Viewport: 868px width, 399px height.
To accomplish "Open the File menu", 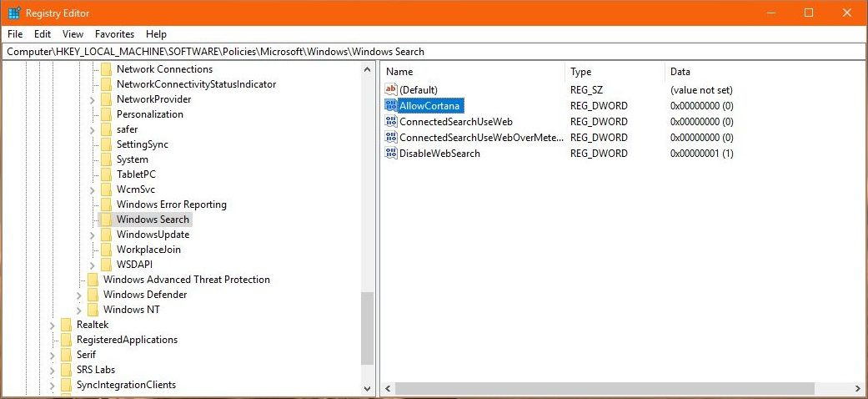I will (15, 34).
